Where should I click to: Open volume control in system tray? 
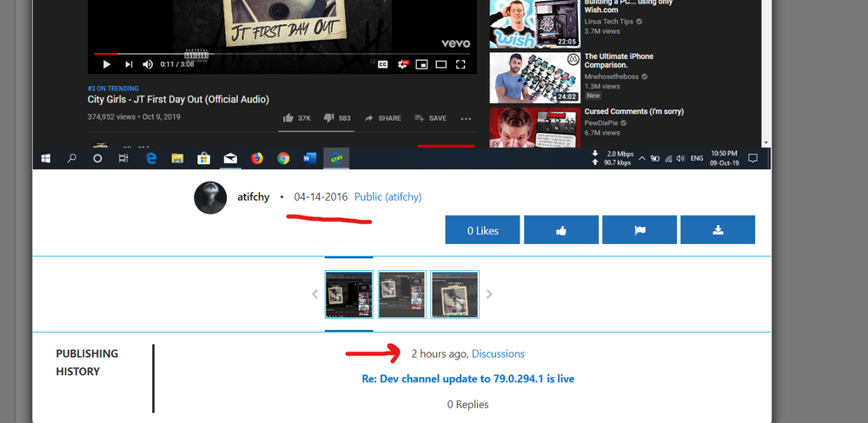point(680,158)
